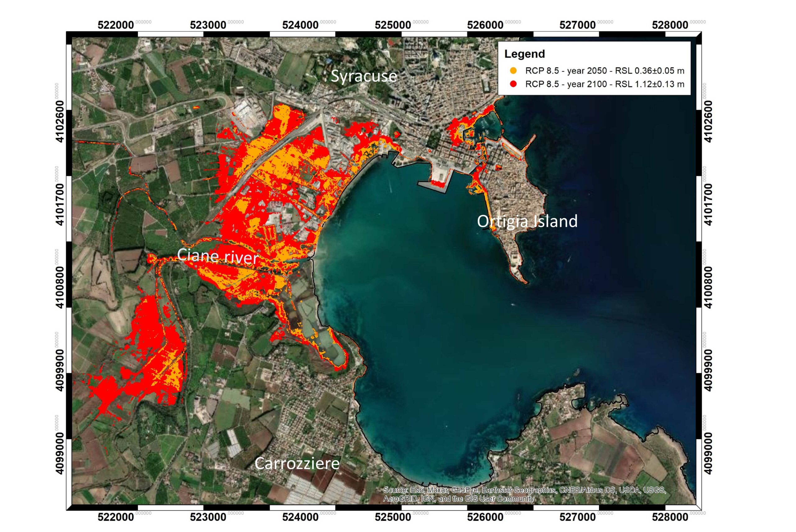Click the coordinate label 522000 on top axis
This screenshot has width=796, height=532.
pyautogui.click(x=115, y=24)
